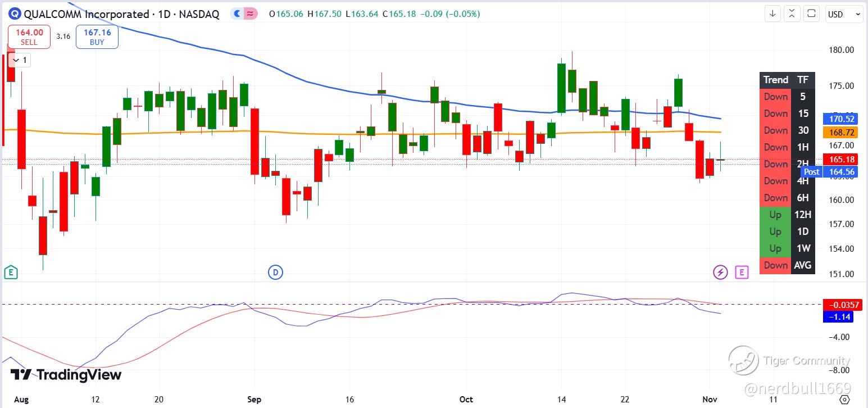Click the -1.14 blue indicator value label

[x=838, y=317]
